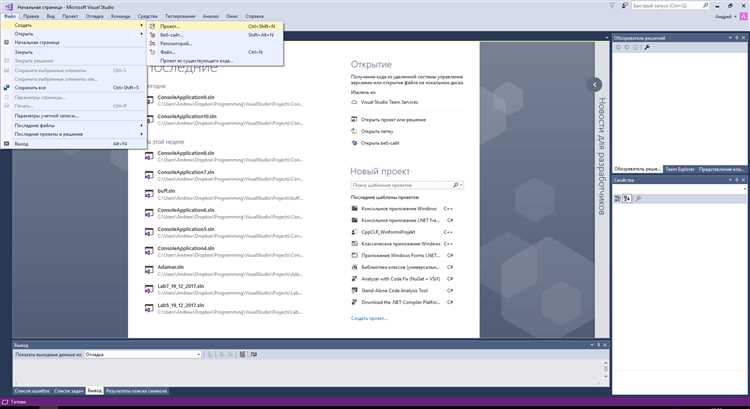Click the Веб-сайт item icon in submenu
Image resolution: width=750 pixels, height=409 pixels.
tap(153, 35)
